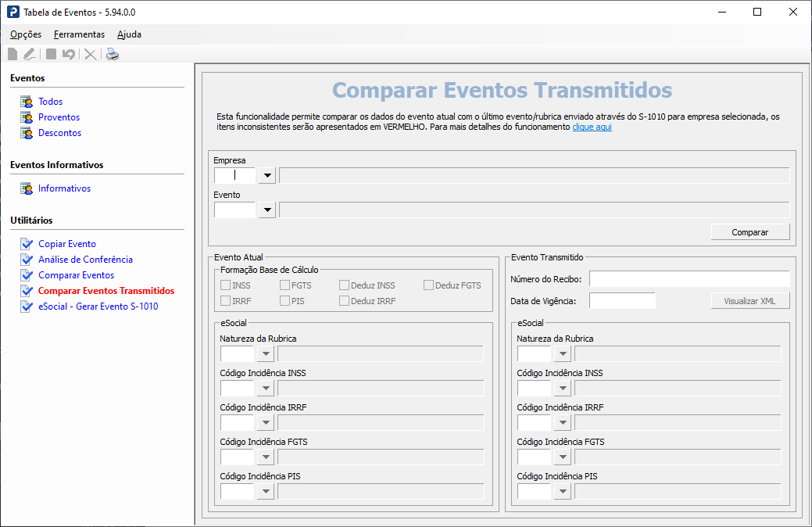Click the checkmark icon beside Análise de Conferência

click(x=27, y=259)
